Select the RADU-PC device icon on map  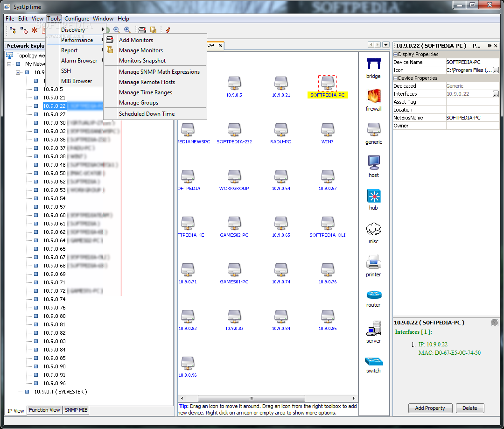coord(281,130)
